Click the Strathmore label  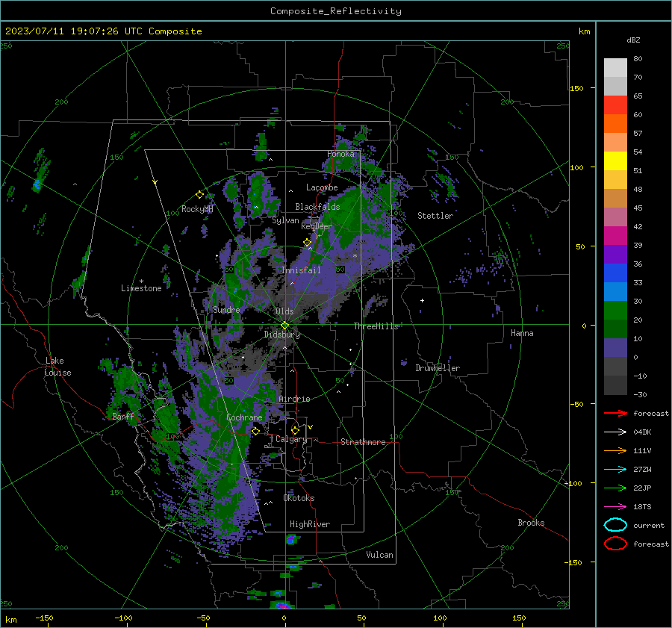[363, 442]
